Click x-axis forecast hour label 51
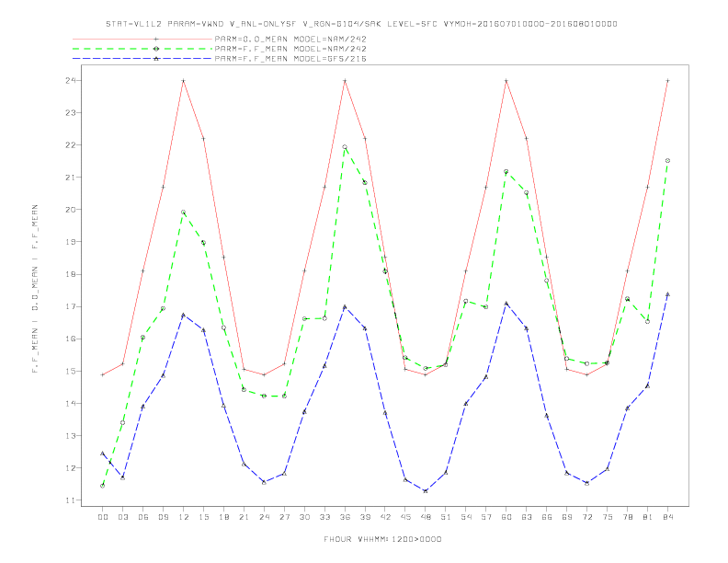The width and height of the screenshot is (728, 563). pos(446,517)
